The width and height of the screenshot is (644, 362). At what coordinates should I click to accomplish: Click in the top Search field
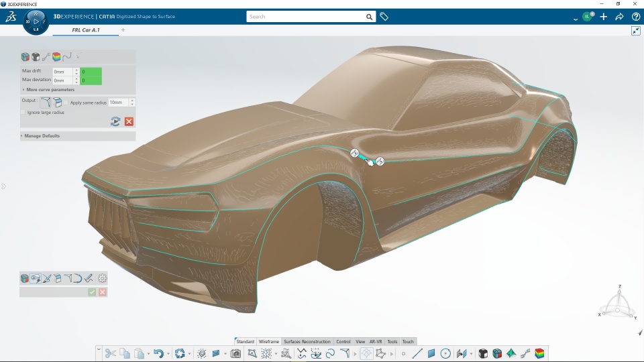(305, 17)
